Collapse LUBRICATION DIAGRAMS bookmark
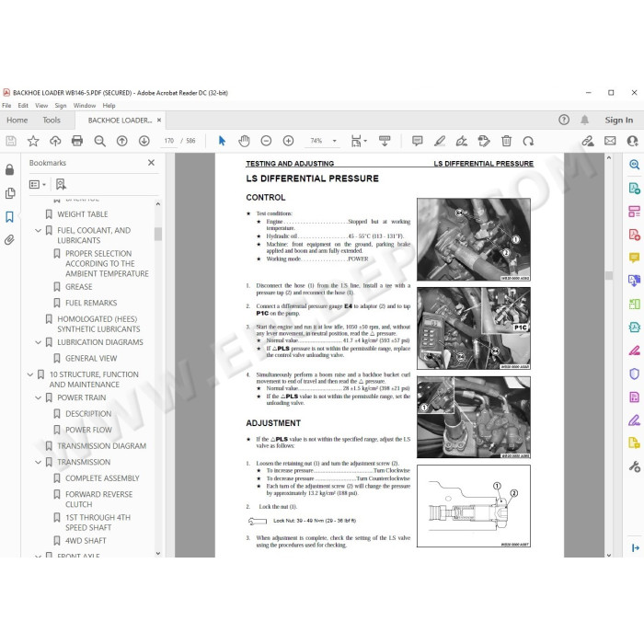Viewport: 644px width, 644px height. 39,342
